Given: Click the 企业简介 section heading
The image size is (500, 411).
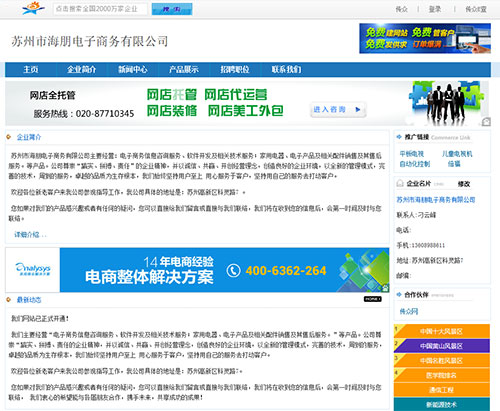Looking at the screenshot, I should tap(29, 137).
